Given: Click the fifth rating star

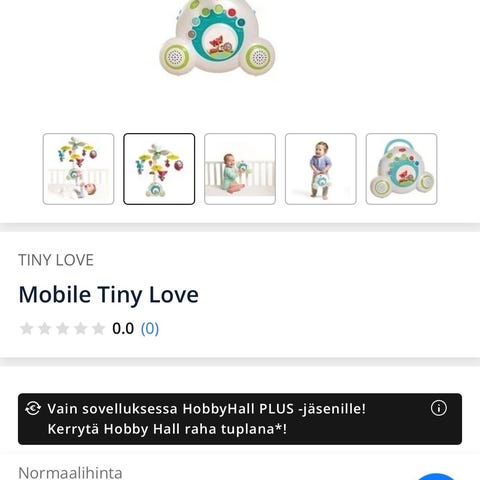Looking at the screenshot, I should 99,329.
